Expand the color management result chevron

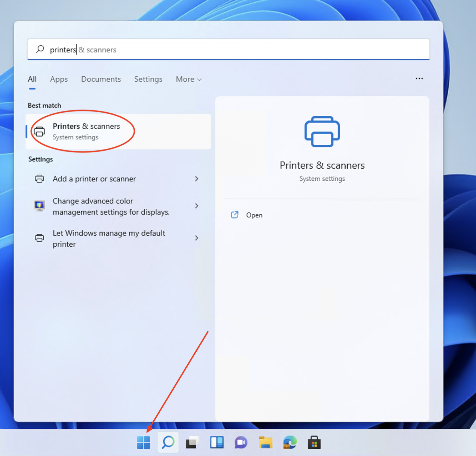pyautogui.click(x=197, y=206)
